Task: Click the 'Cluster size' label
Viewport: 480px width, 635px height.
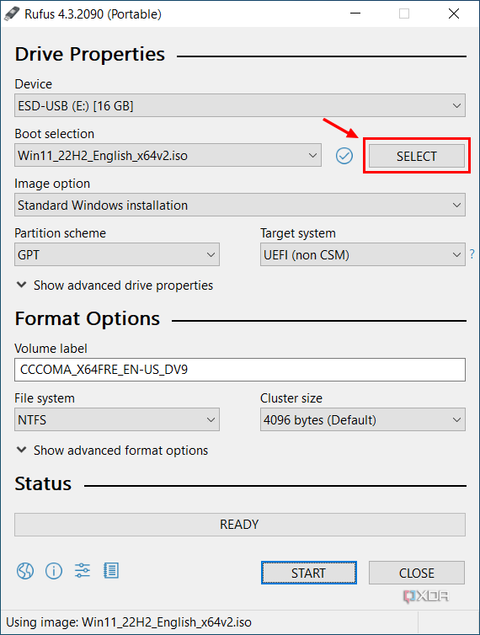Action: 291,398
